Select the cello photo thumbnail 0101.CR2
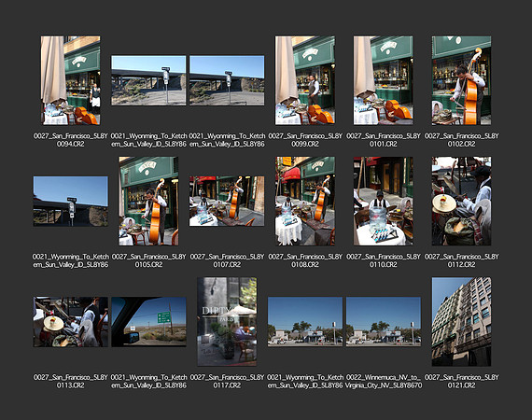 tap(384, 80)
